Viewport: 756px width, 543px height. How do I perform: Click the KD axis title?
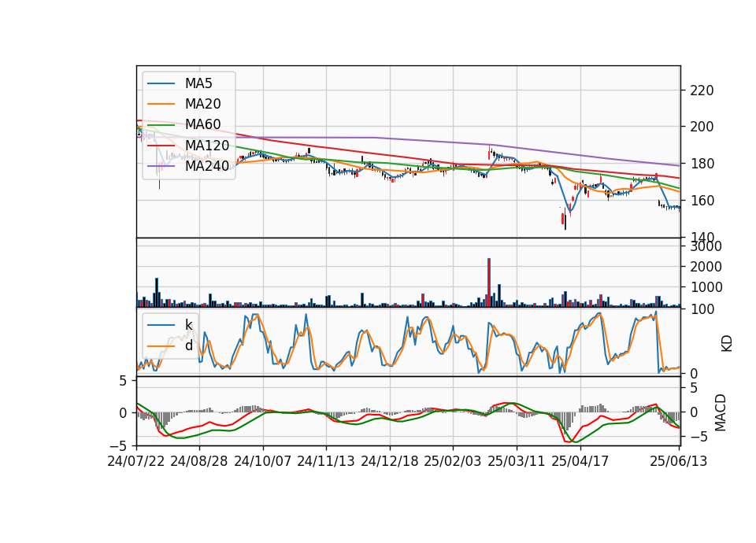[x=727, y=343]
